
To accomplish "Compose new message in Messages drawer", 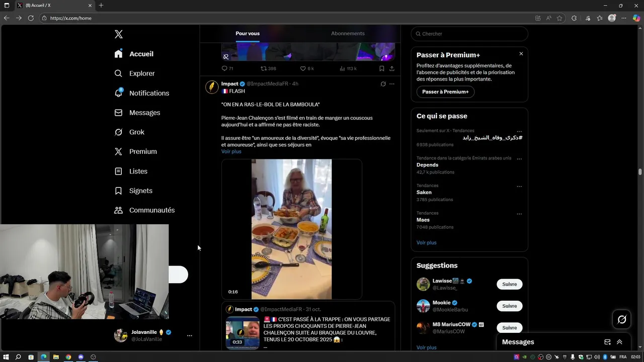I will point(607,342).
